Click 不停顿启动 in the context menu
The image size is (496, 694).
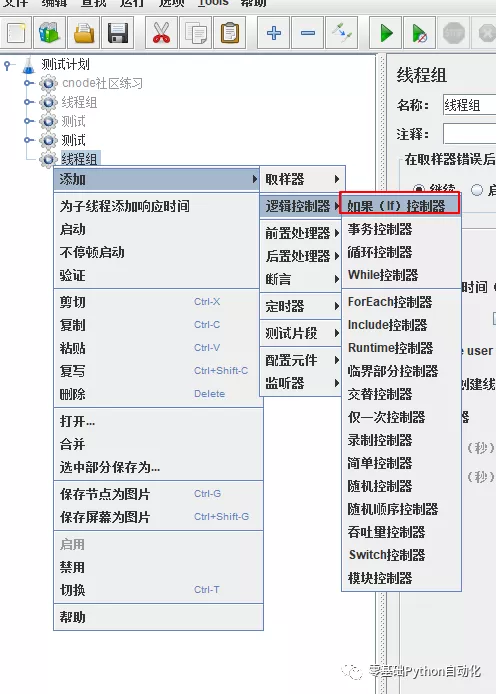(158, 252)
